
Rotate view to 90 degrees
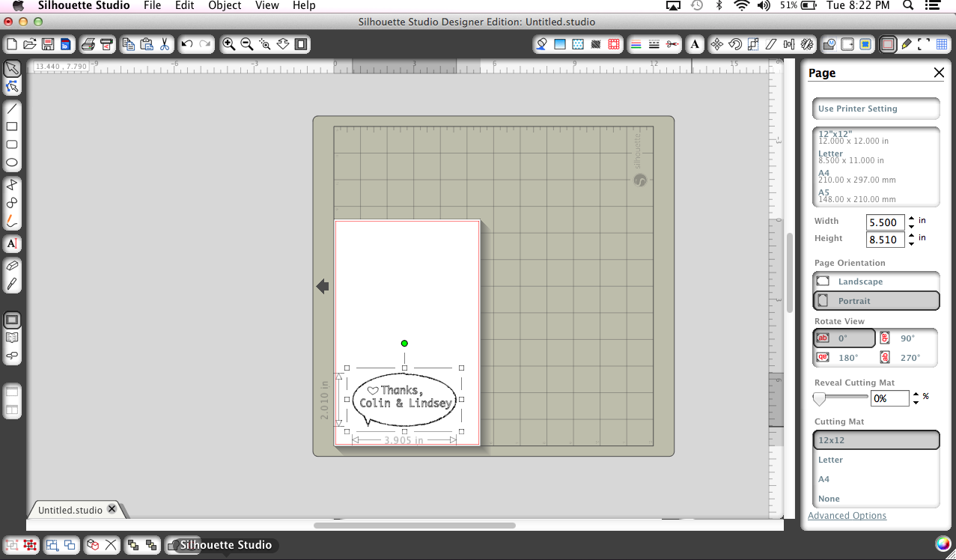point(907,338)
